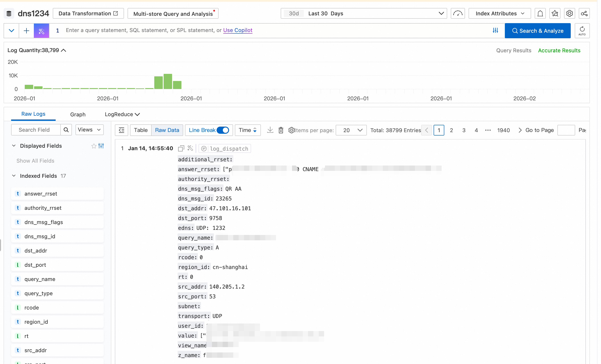
Task: Open query settings sliders icon
Action: 495,30
